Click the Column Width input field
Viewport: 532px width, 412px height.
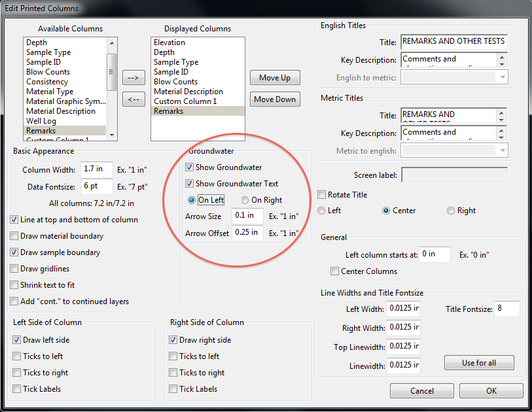click(x=97, y=170)
